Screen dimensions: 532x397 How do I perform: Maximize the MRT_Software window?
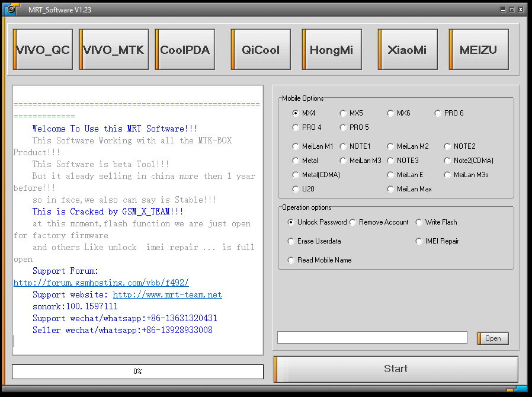[512, 9]
